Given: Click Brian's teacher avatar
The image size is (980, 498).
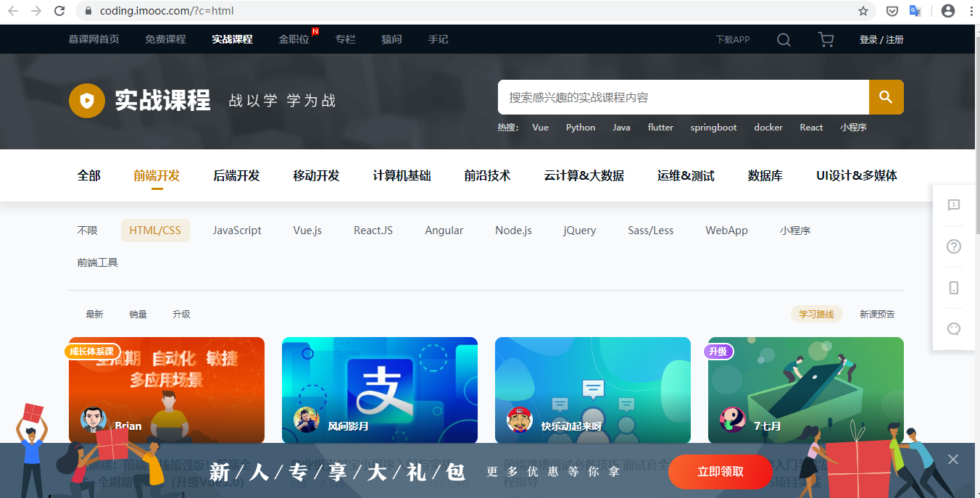Looking at the screenshot, I should click(94, 420).
